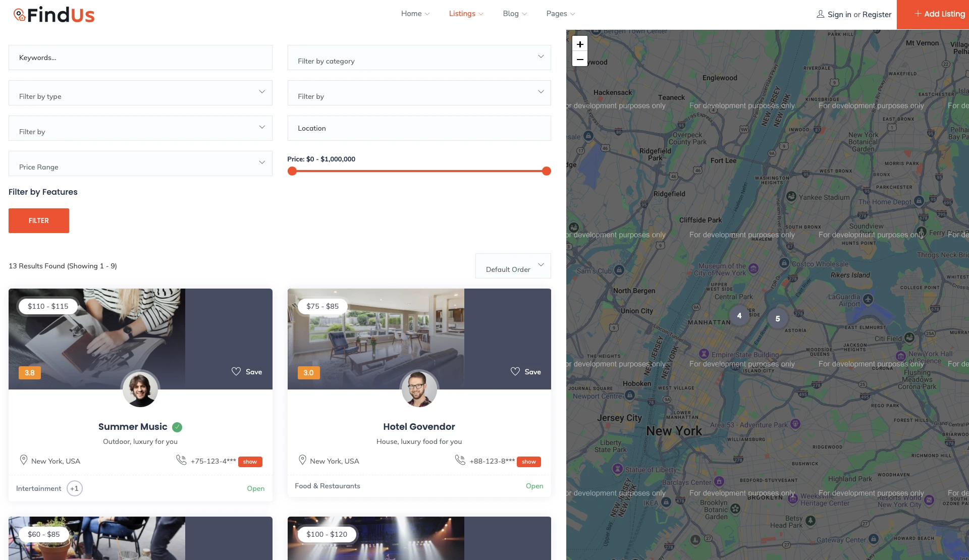Screen dimensions: 969x560
Task: Open the Price Range dropdown
Action: point(140,163)
